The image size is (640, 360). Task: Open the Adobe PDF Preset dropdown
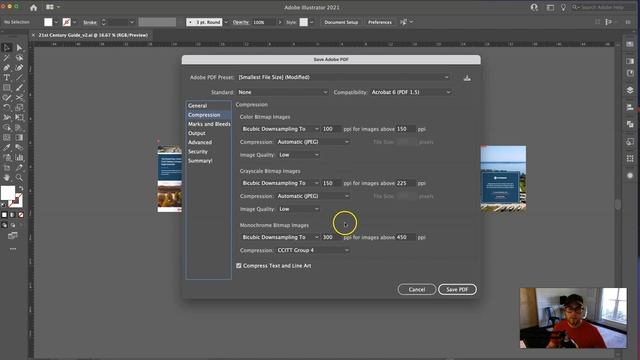tap(344, 77)
